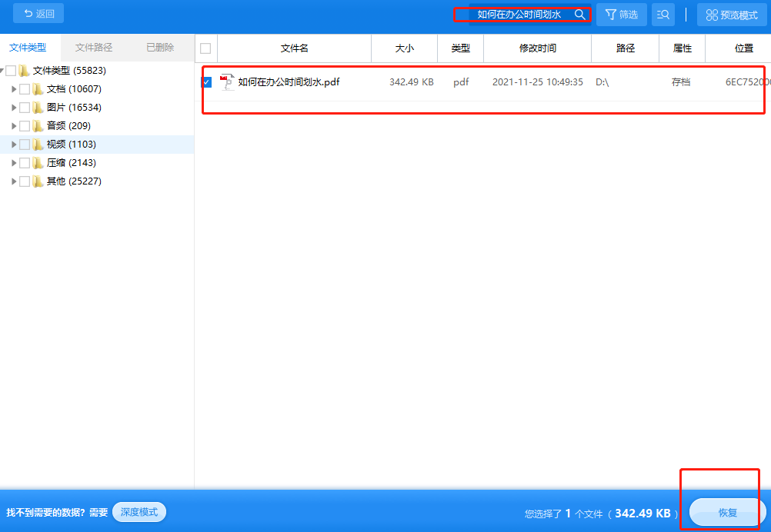The image size is (771, 532).
Task: Switch to 预览模式 preview mode
Action: coord(732,15)
